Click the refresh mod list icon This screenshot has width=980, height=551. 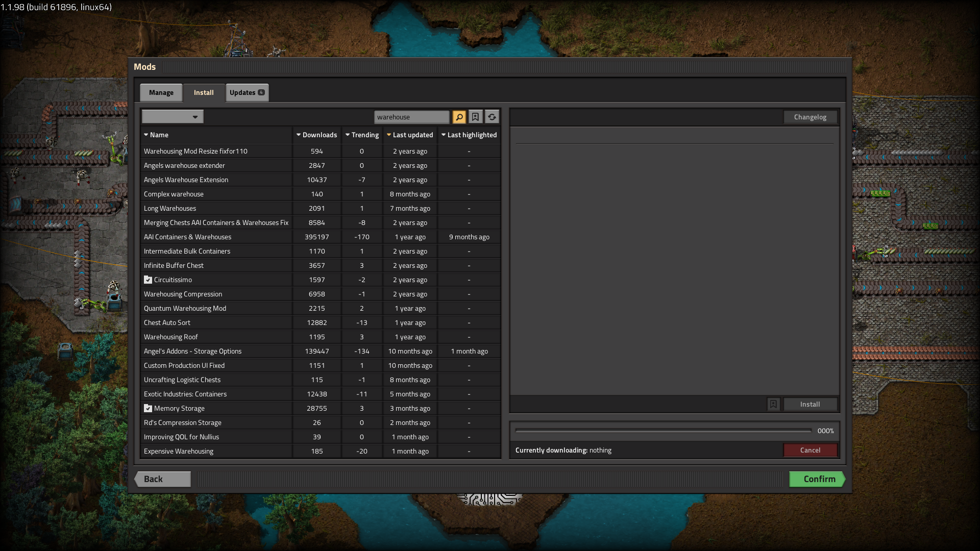tap(492, 117)
